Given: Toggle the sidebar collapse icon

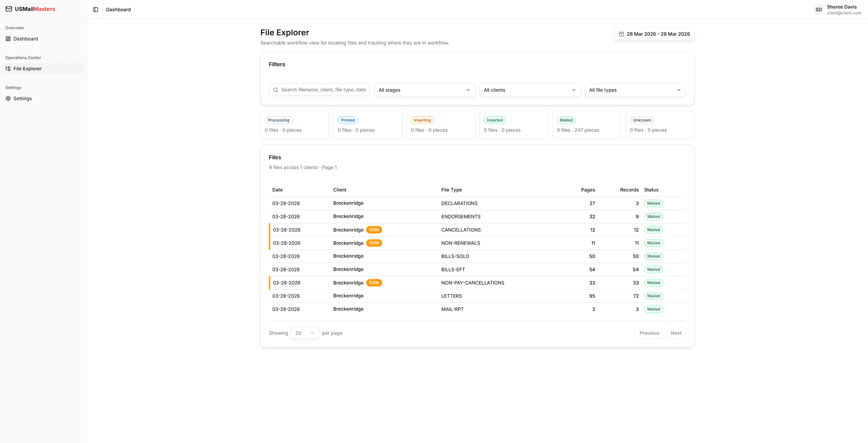Looking at the screenshot, I should point(95,10).
